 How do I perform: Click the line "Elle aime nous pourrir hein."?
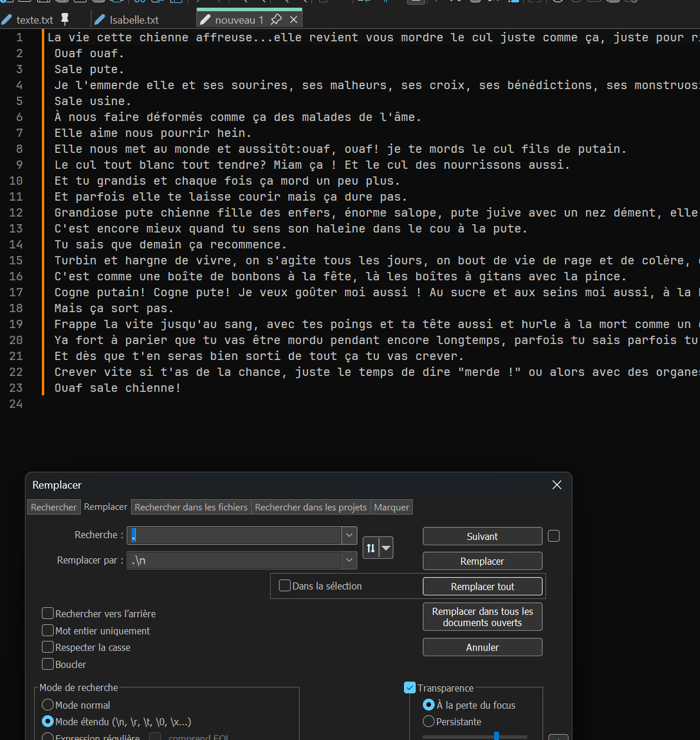click(x=153, y=133)
